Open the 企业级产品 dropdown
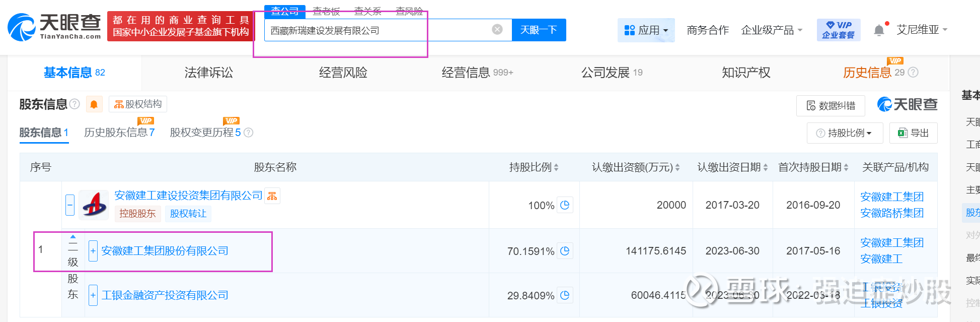Image resolution: width=980 pixels, height=322 pixels. tap(772, 30)
